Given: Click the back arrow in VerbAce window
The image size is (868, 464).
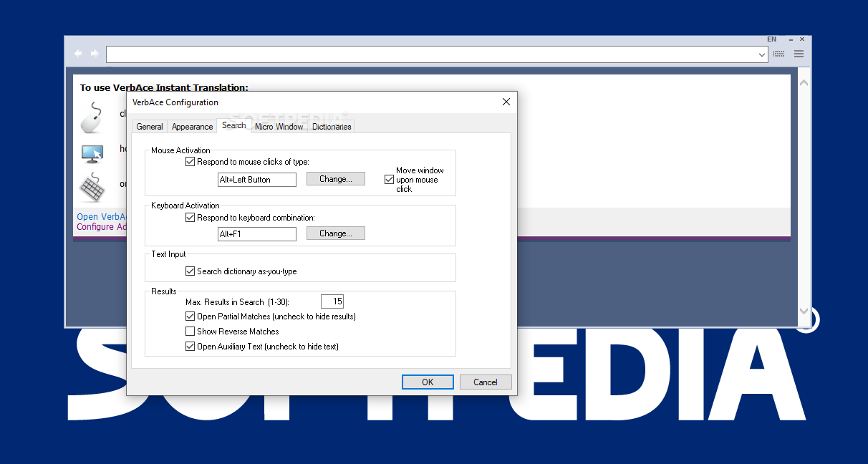Looking at the screenshot, I should 78,54.
